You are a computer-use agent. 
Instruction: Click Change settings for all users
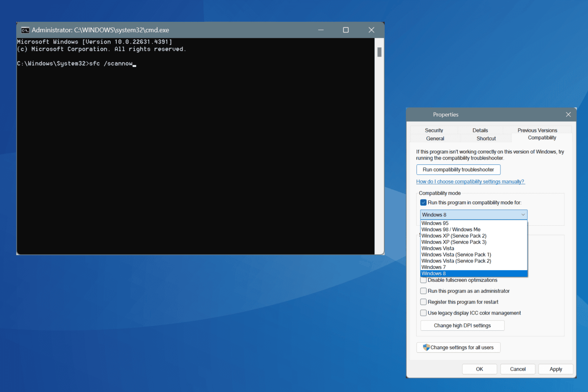point(458,347)
